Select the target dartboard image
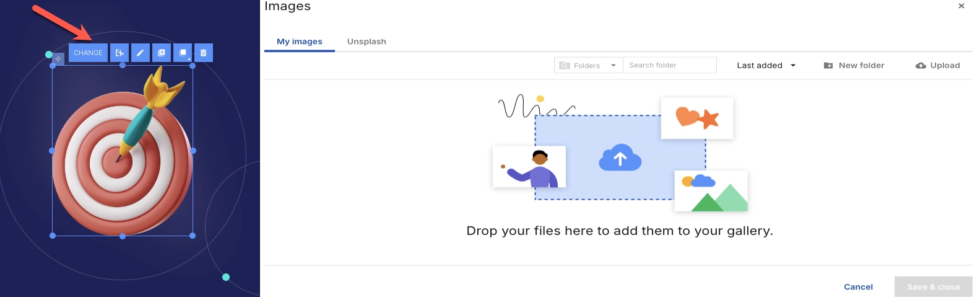The image size is (980, 297). [122, 161]
